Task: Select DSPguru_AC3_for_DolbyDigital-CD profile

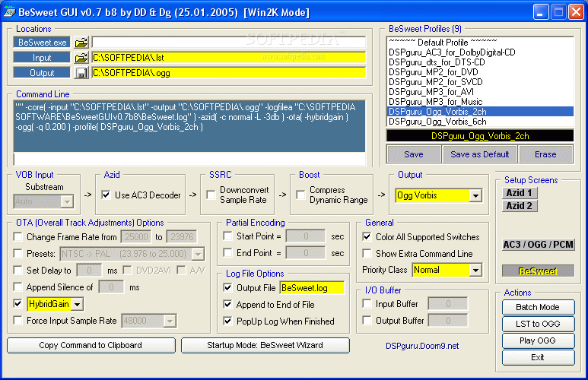Action: pos(480,52)
